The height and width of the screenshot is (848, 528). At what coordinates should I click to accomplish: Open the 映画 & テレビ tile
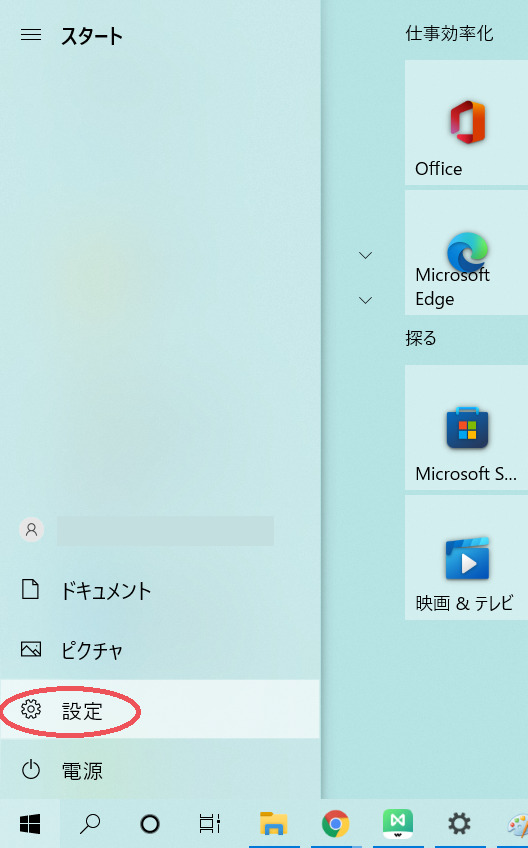[x=466, y=558]
